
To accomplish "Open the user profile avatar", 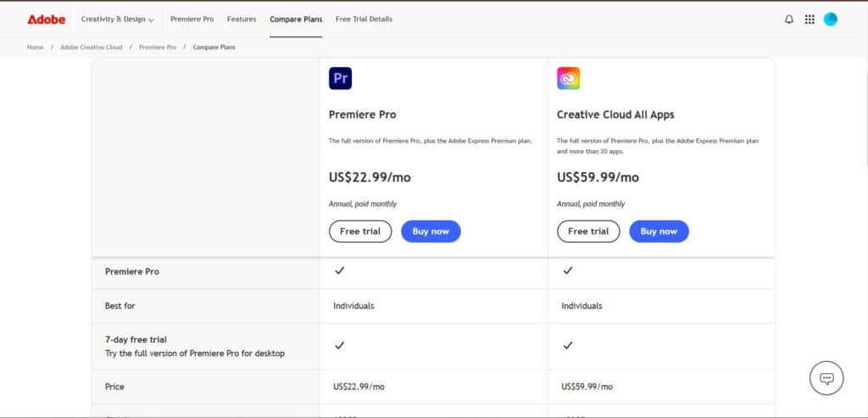I will tap(831, 20).
